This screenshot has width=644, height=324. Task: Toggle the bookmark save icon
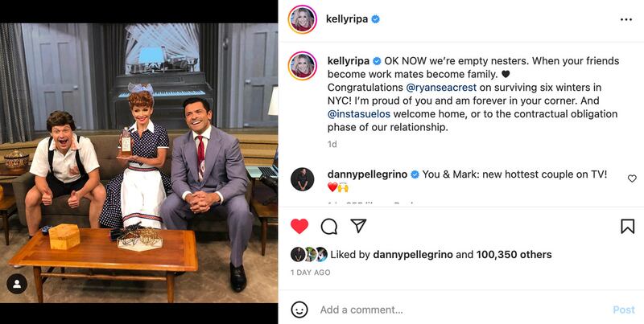point(628,227)
